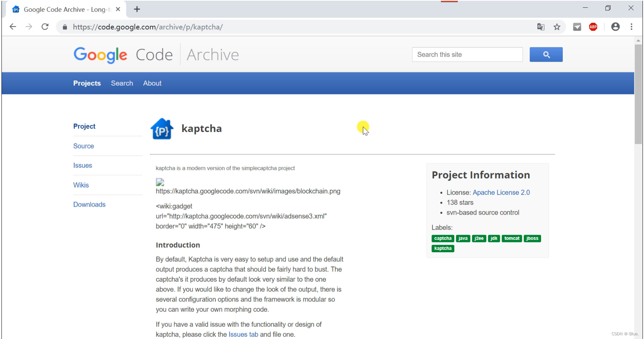Close the Google Code Archive tab
The image size is (644, 339).
tap(118, 9)
